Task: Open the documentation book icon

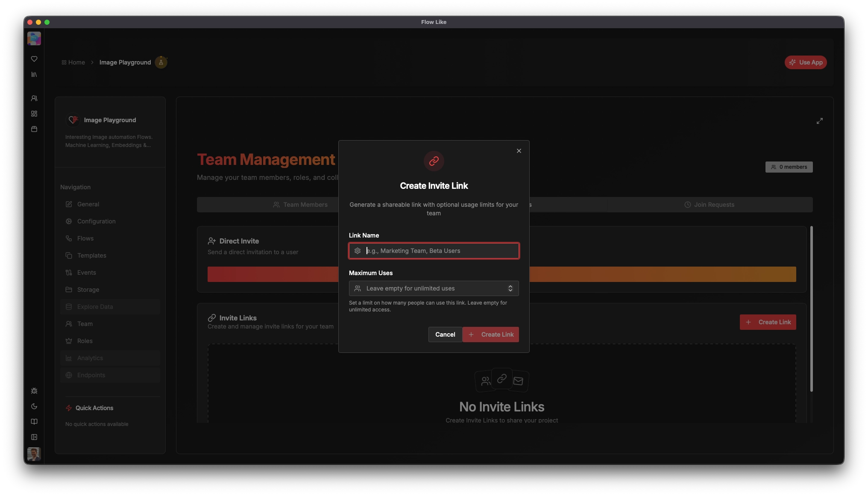Action: point(34,422)
